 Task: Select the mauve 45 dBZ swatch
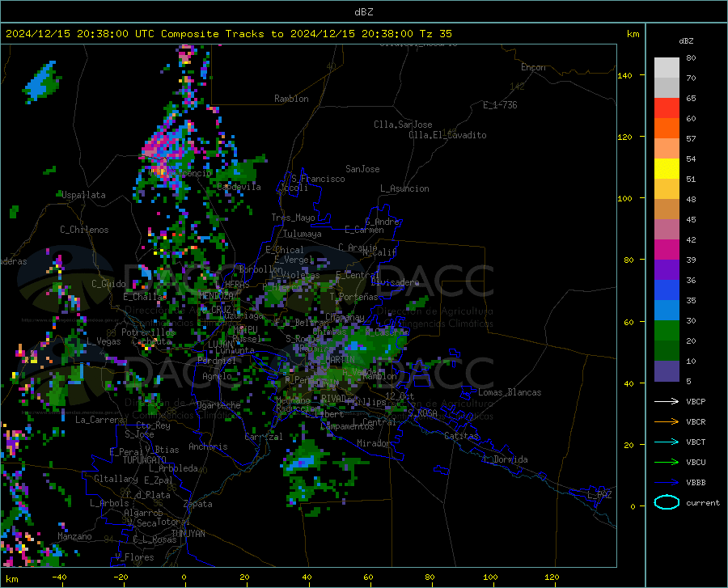[x=667, y=230]
